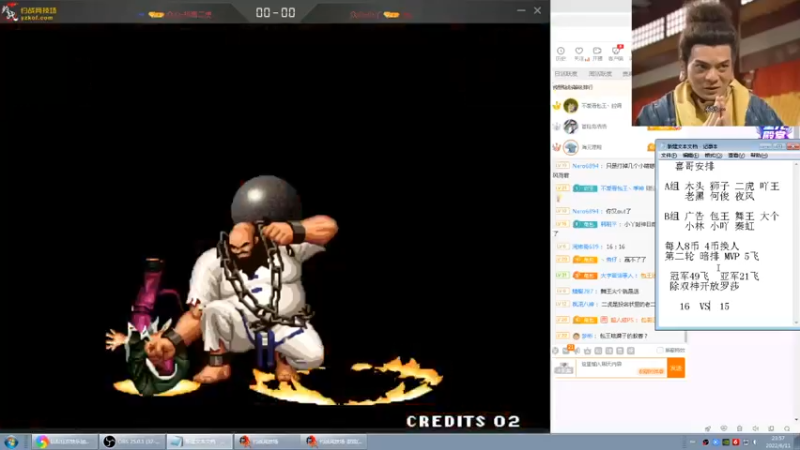Click the 'A组' line in the Notepad text

[x=722, y=186]
